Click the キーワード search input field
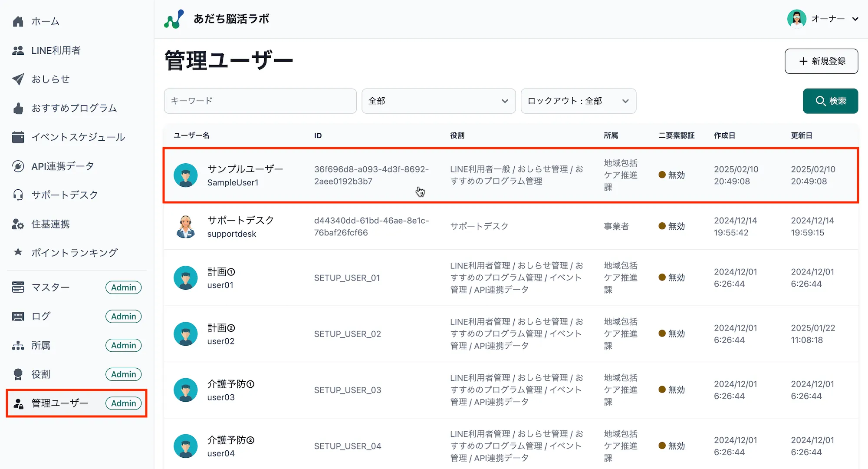Viewport: 868px width, 469px height. pos(260,101)
